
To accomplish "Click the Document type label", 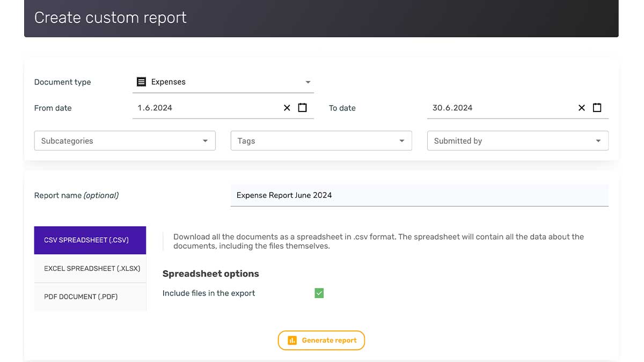I will pos(63,82).
